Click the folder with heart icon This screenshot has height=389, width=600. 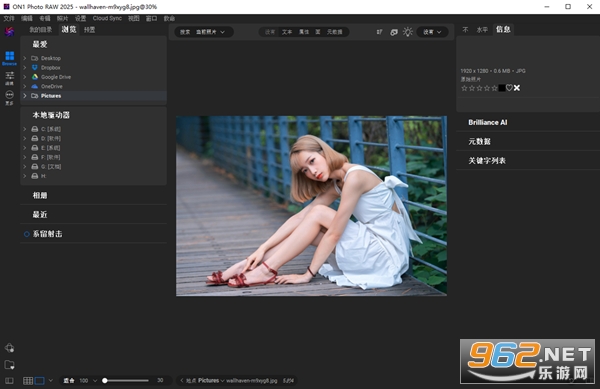(10, 365)
